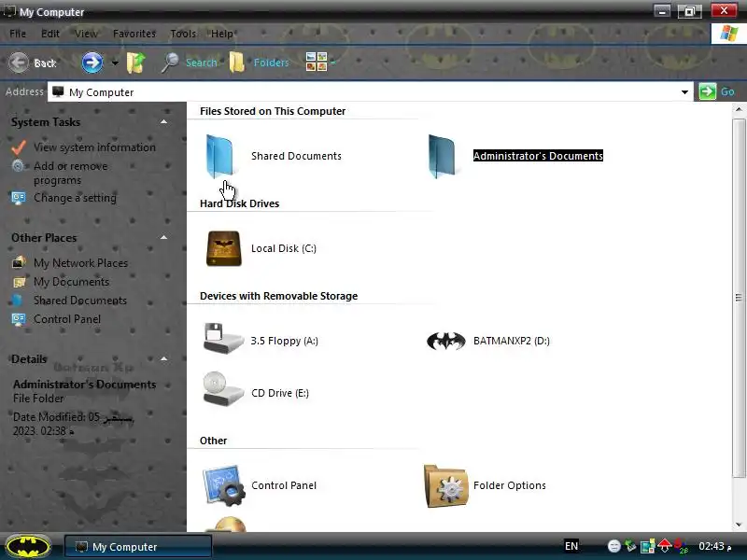Collapse the Other Places section
The width and height of the screenshot is (747, 560).
(164, 237)
